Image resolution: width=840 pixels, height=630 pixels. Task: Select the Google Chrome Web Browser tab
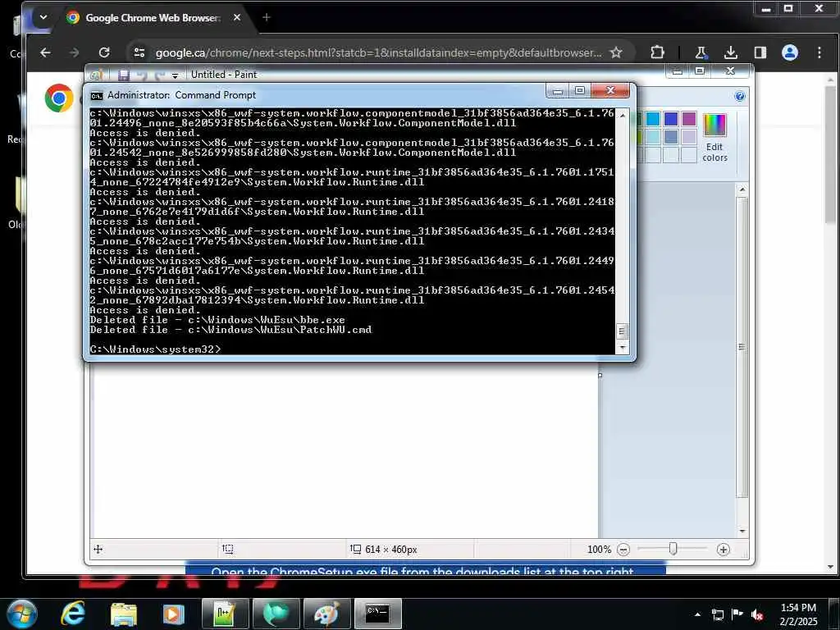(x=153, y=18)
